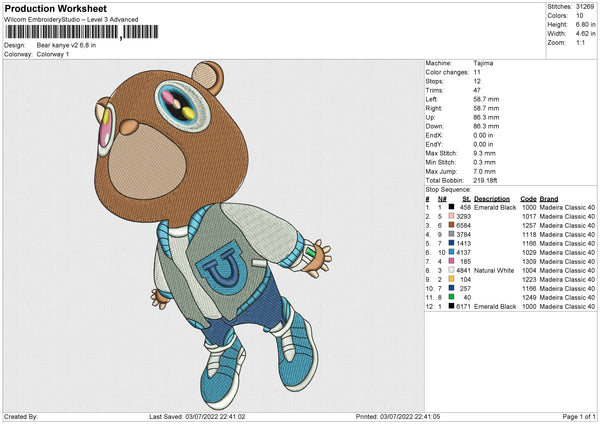The height and width of the screenshot is (424, 600).
Task: Click the 'St.' column header
Action: 466,199
